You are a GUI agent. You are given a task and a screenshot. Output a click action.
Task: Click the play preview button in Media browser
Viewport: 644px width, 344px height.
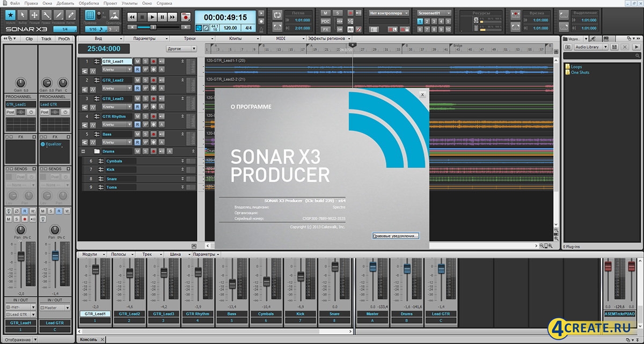(636, 47)
